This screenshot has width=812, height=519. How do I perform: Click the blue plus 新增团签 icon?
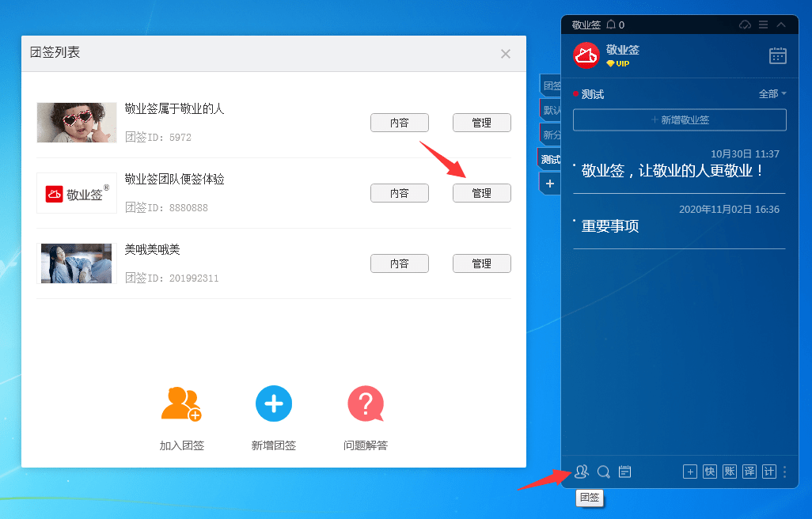tap(273, 403)
